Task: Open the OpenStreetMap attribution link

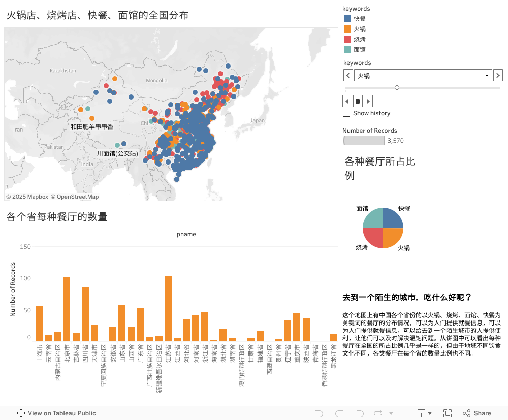Action: (78, 197)
